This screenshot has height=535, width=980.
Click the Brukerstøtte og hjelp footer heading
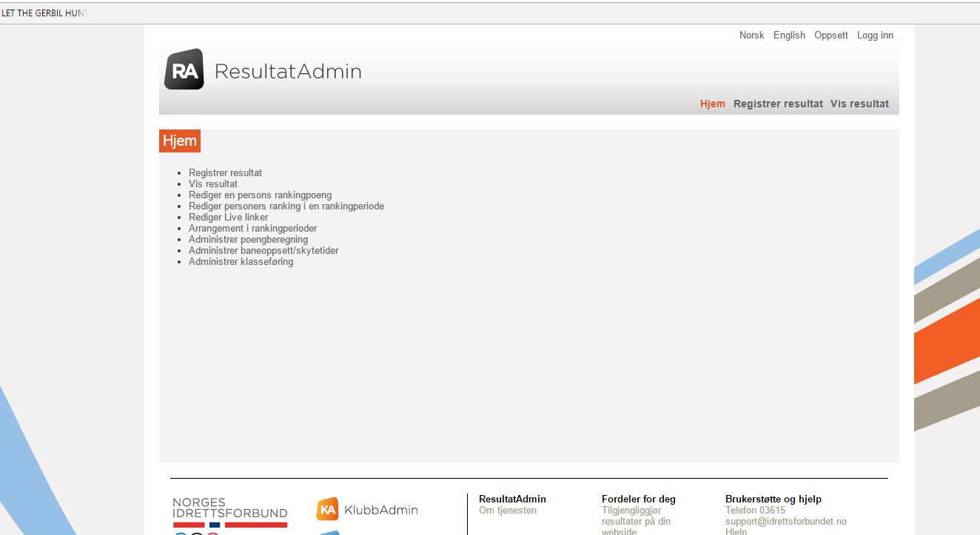tap(773, 499)
